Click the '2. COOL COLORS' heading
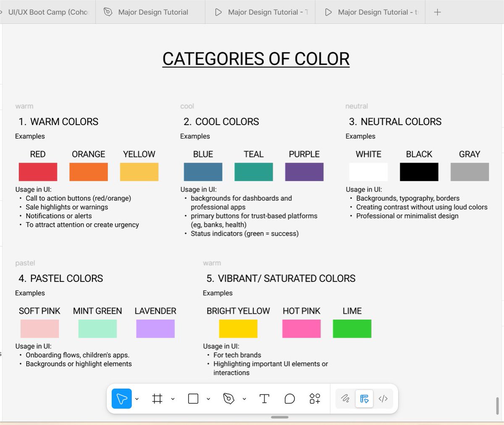Screen dimensions: 504x425 (x=221, y=122)
